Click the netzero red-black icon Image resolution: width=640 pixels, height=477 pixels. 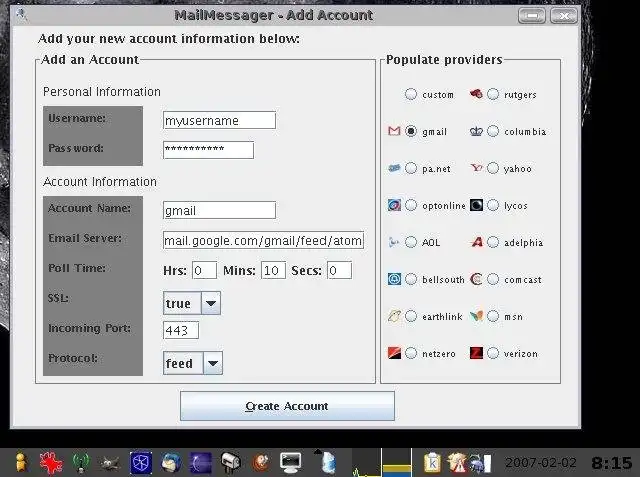[394, 353]
